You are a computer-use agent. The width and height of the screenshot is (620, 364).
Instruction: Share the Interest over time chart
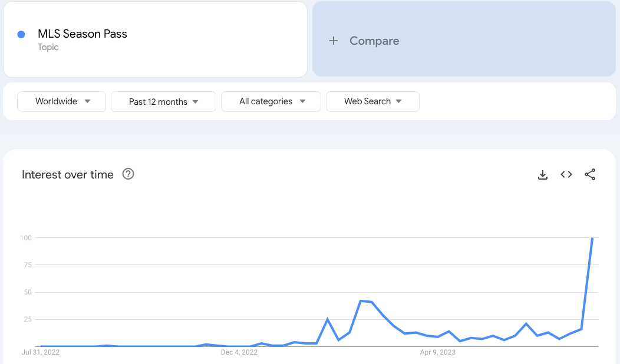tap(590, 174)
